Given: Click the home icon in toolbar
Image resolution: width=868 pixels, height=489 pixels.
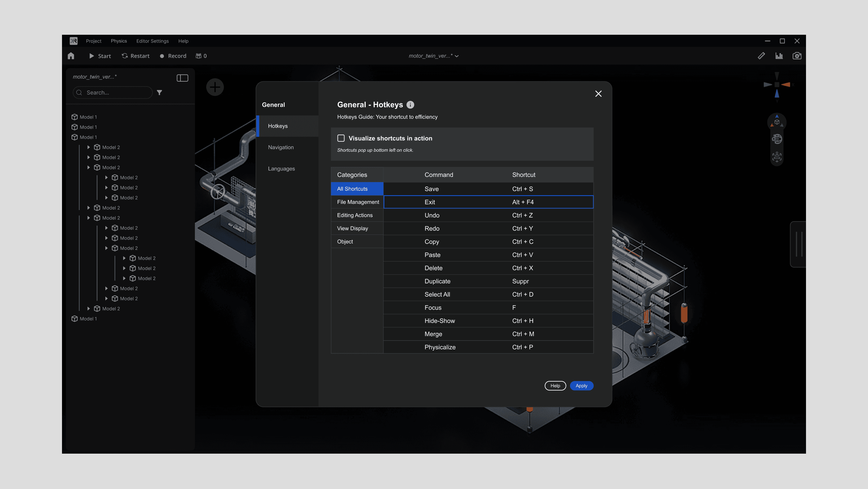Looking at the screenshot, I should pos(71,56).
